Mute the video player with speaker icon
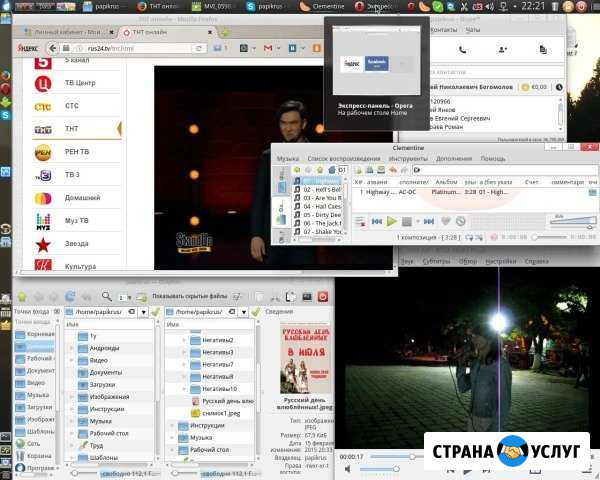 (347, 469)
